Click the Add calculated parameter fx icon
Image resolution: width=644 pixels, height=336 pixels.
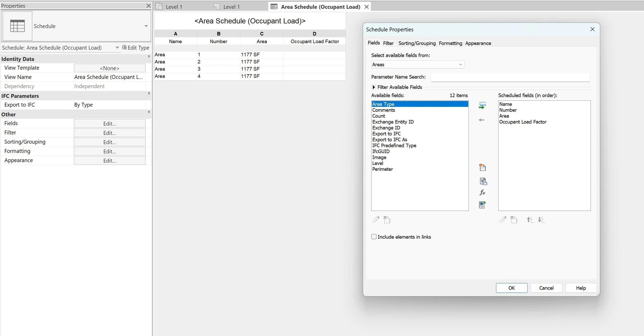(x=482, y=192)
